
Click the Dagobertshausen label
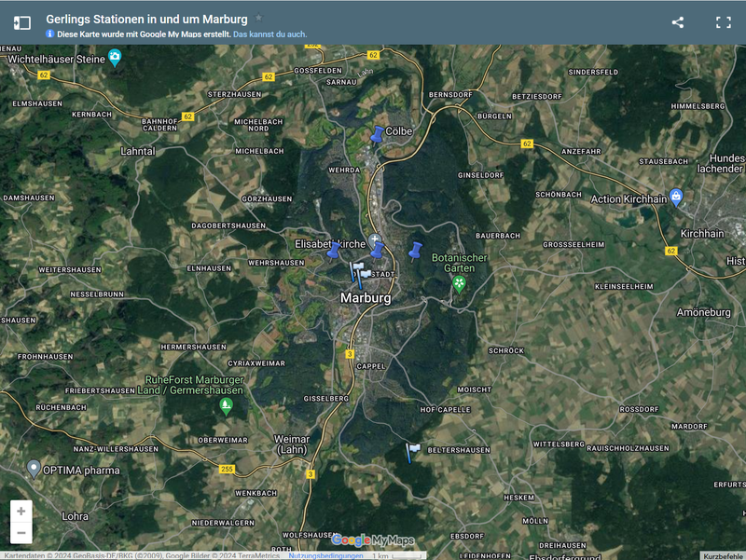pyautogui.click(x=228, y=225)
